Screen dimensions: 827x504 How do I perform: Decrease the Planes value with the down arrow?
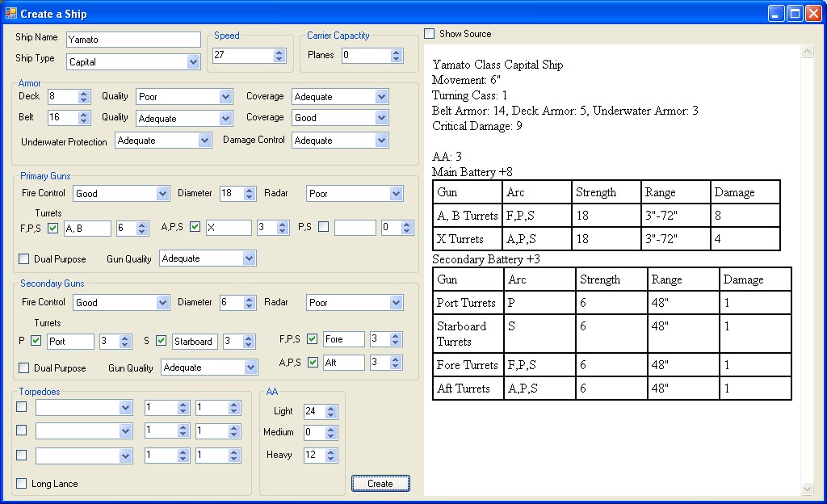397,58
